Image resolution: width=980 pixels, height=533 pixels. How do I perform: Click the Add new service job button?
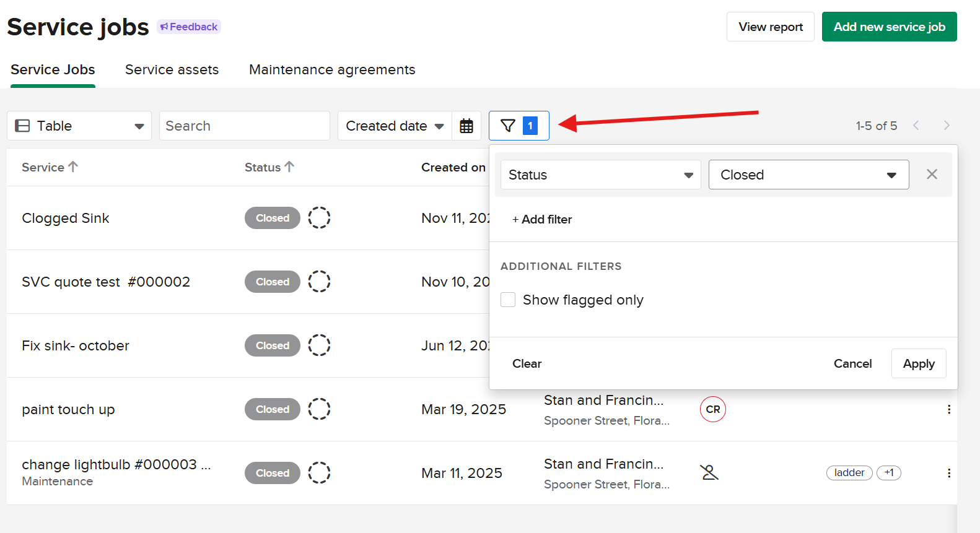point(889,27)
